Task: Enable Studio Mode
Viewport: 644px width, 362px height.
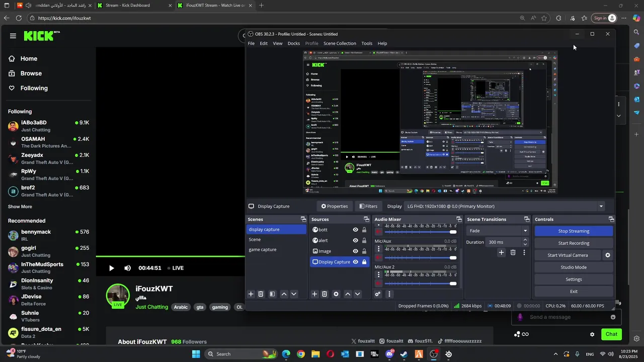Action: point(574,267)
